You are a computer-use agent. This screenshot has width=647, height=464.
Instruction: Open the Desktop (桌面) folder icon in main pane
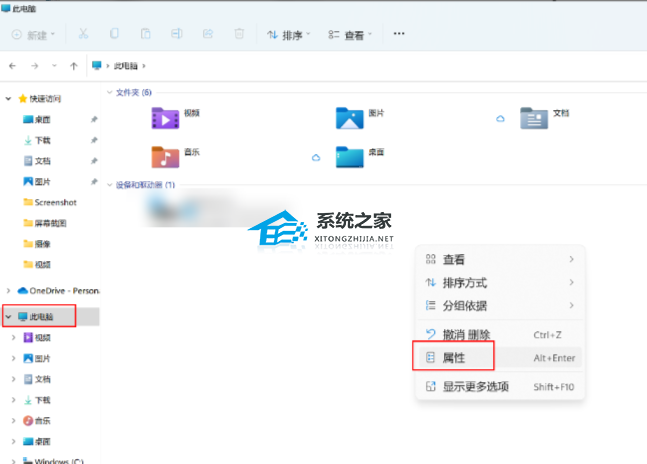(x=349, y=157)
